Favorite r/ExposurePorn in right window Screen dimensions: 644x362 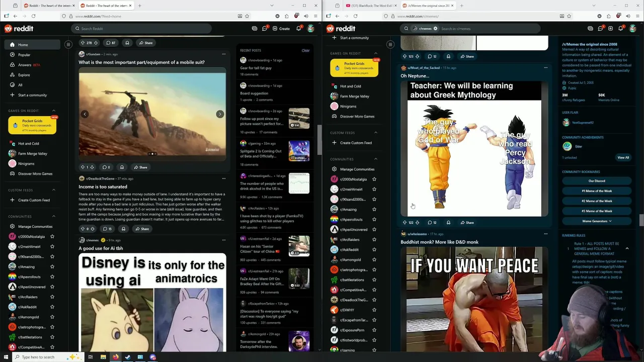click(x=374, y=330)
